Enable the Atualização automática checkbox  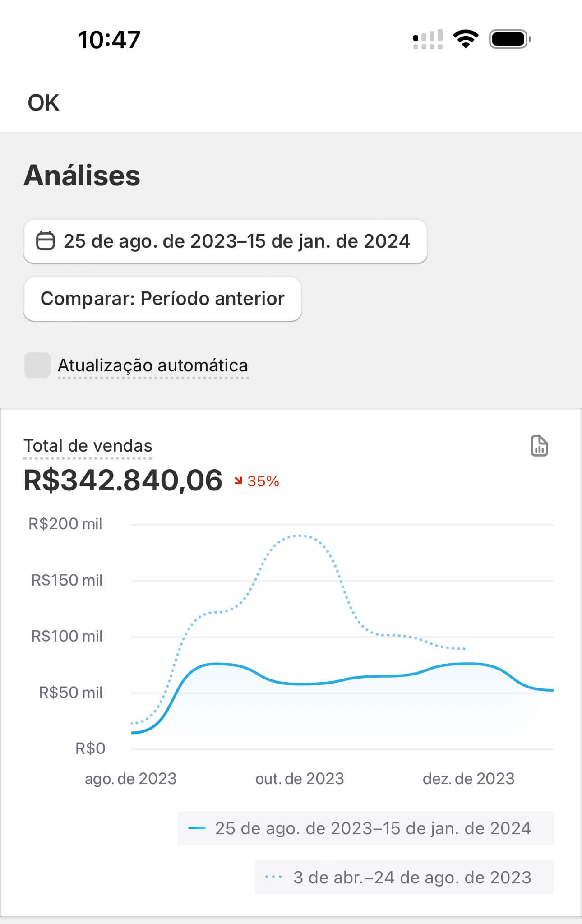pyautogui.click(x=37, y=365)
